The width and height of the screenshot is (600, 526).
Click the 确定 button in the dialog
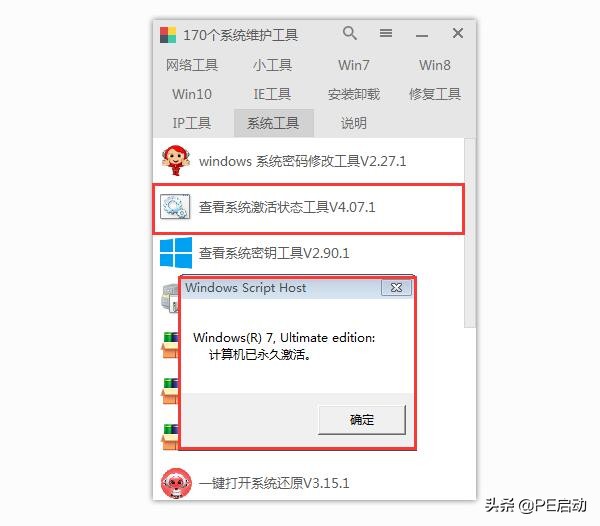coord(362,420)
